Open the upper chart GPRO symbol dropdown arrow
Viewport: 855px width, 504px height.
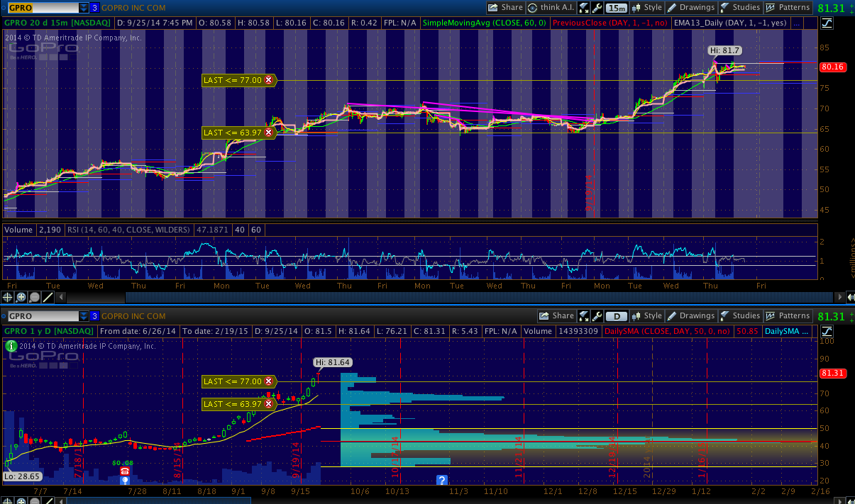pos(84,8)
